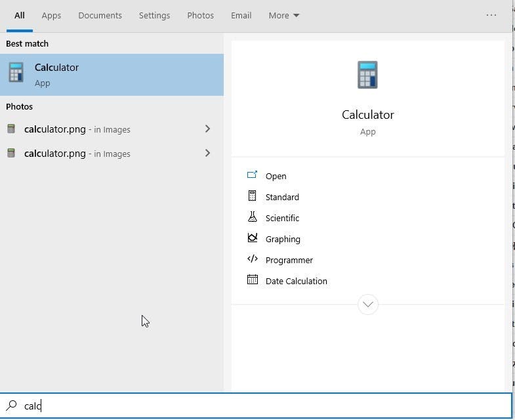Select the Settings search filter tab
515x420 pixels.
click(154, 15)
